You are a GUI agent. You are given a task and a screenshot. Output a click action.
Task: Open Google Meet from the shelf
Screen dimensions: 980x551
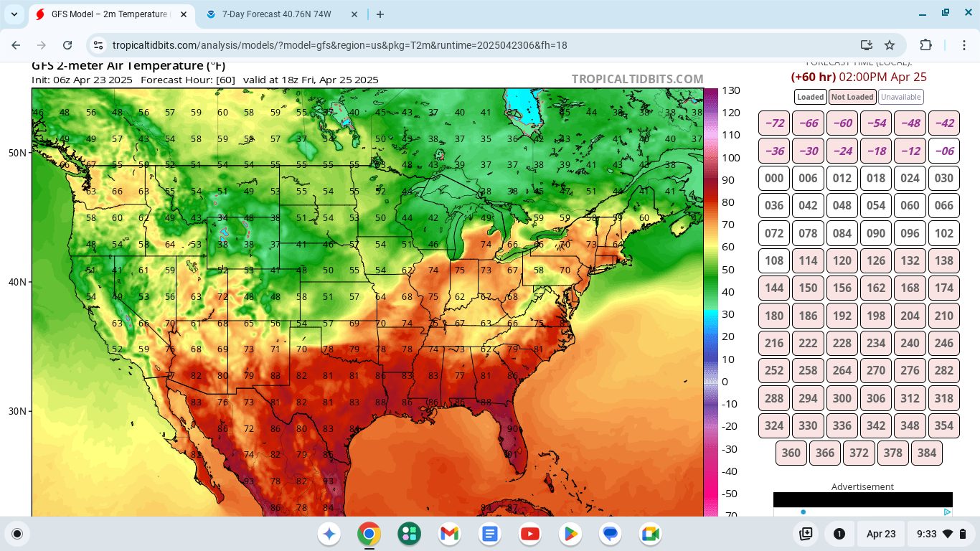650,534
